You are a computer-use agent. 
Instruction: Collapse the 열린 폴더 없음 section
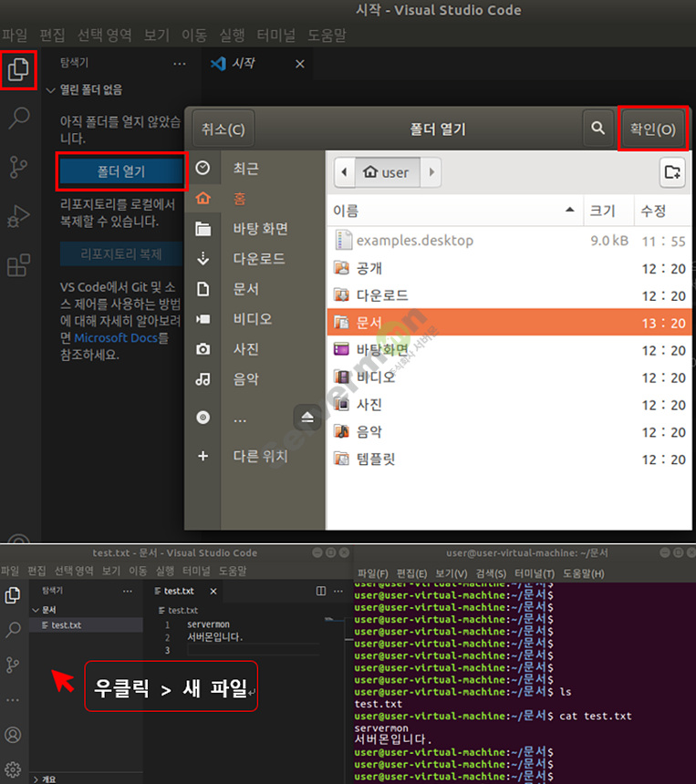coord(91,90)
